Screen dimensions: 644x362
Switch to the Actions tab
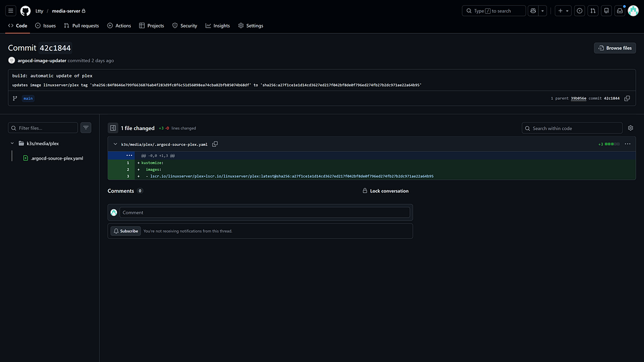[119, 25]
